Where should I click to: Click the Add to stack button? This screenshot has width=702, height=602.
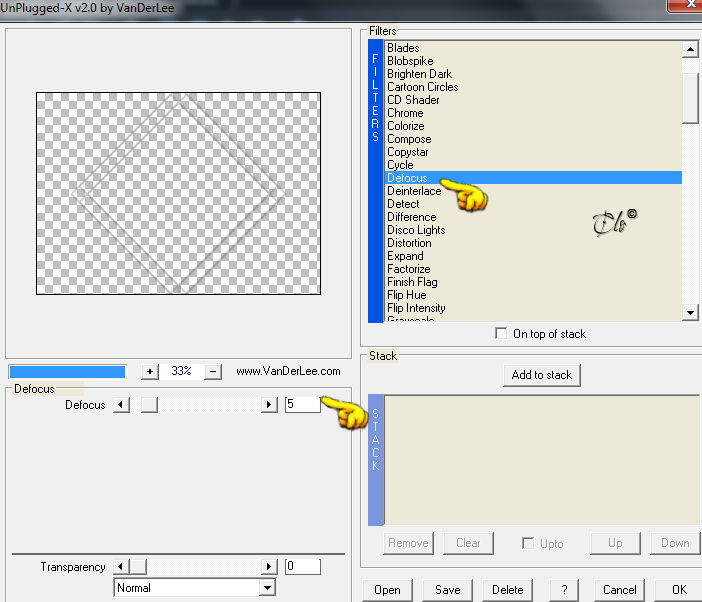541,375
